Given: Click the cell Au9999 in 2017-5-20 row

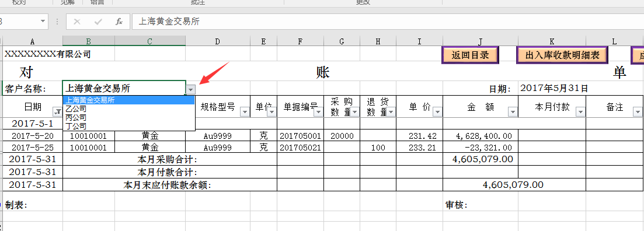Looking at the screenshot, I should click(218, 136).
